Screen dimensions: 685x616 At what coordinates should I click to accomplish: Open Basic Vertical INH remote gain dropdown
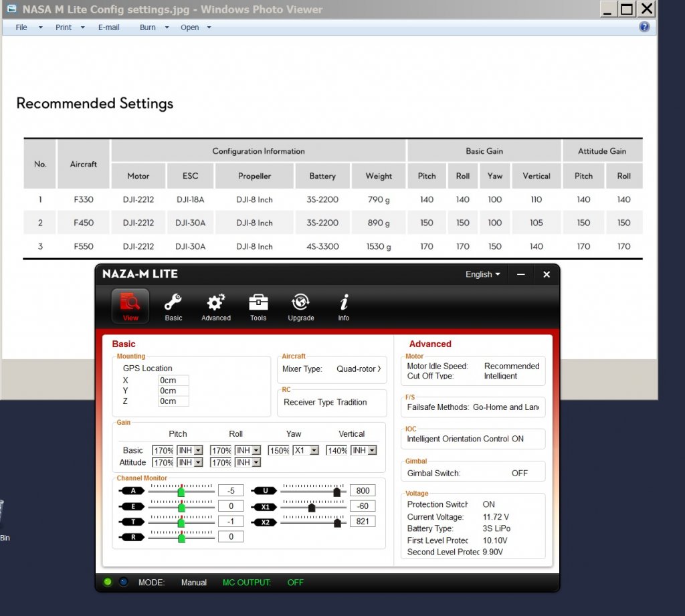363,450
